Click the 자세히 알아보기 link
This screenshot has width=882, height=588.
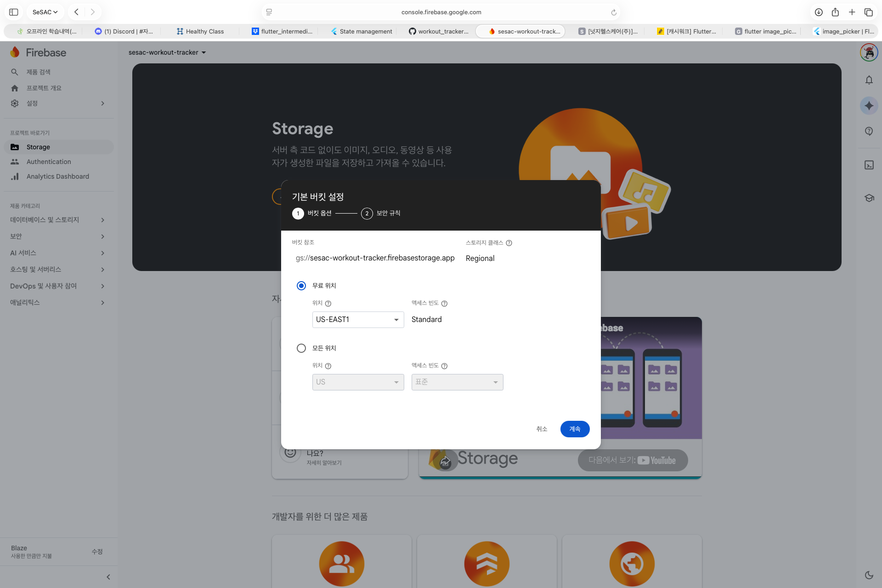tap(324, 463)
